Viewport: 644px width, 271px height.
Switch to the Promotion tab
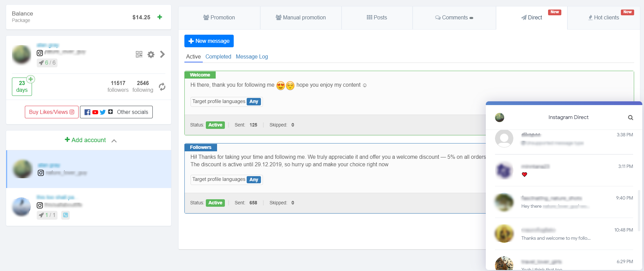[219, 18]
